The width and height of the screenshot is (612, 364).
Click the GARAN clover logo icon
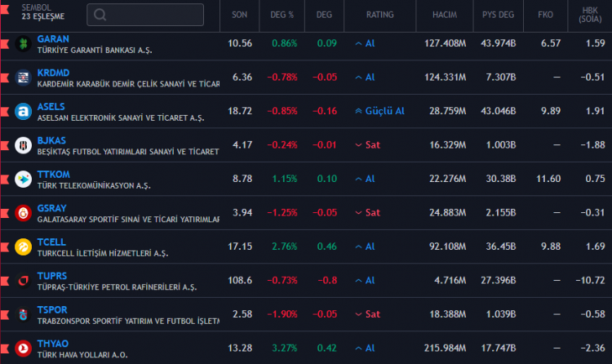click(23, 44)
